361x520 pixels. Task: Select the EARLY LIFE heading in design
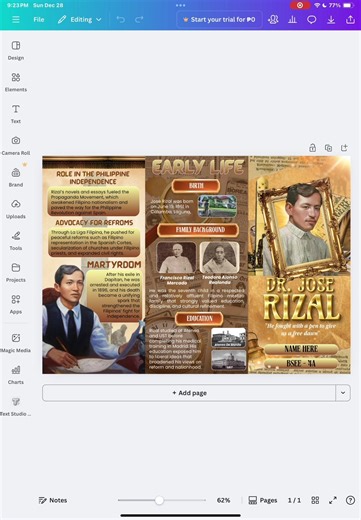(x=198, y=167)
